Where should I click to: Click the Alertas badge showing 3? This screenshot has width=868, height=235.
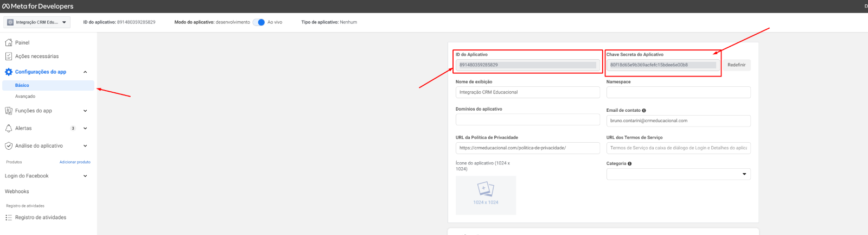(73, 128)
